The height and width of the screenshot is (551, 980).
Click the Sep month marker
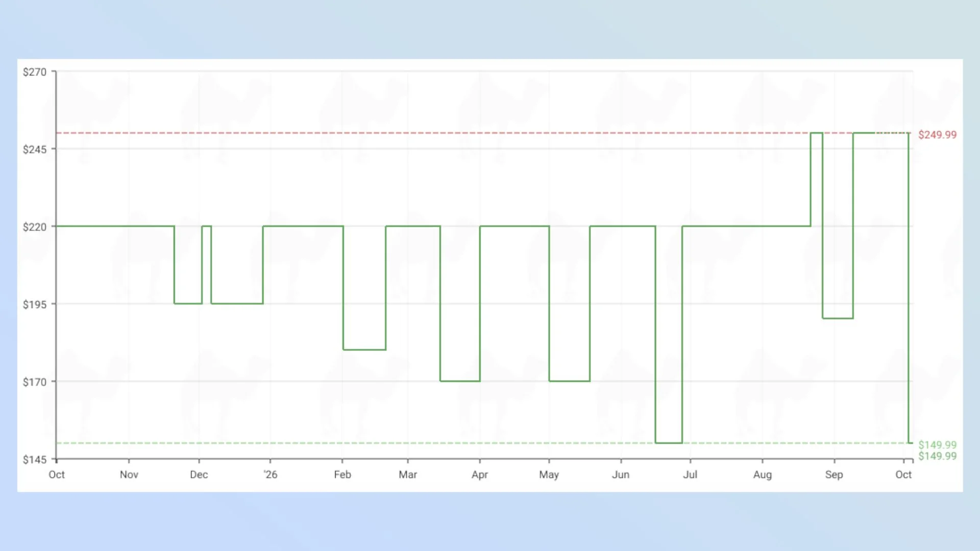[x=834, y=474]
